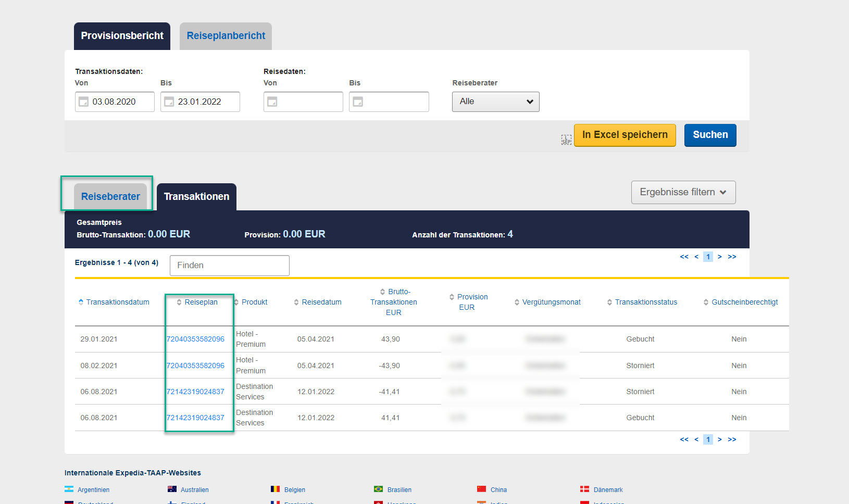Click the Brasilien flag icon

coord(378,489)
